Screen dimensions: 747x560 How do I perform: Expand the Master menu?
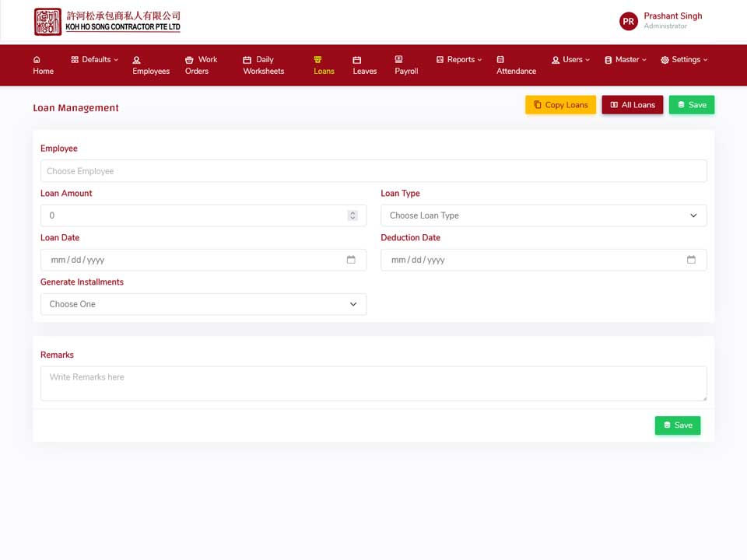tap(626, 60)
